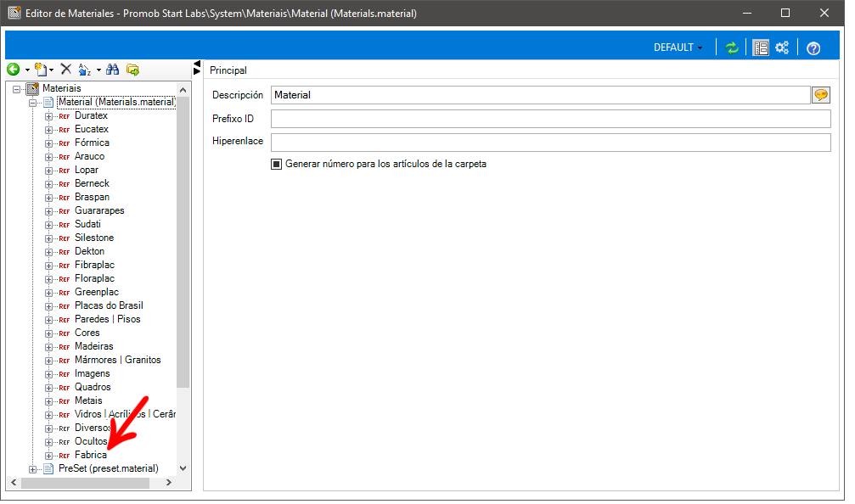Collapse the Materiais root node
Viewport: 855px width, 504px height.
pyautogui.click(x=17, y=89)
